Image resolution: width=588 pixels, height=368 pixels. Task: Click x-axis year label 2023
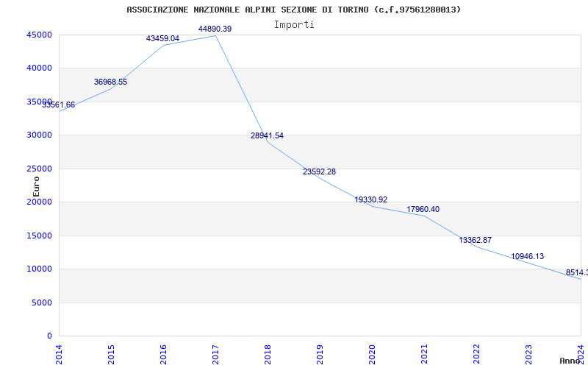tap(528, 355)
